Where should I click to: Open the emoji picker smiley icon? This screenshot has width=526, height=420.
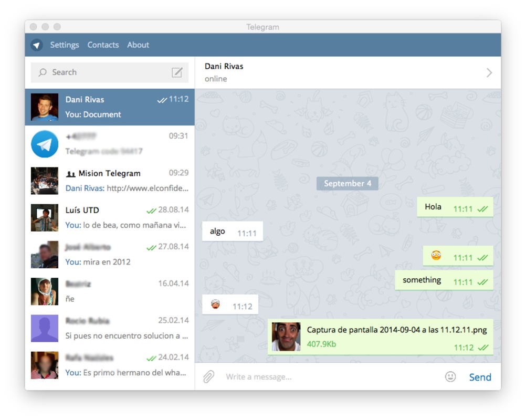450,376
